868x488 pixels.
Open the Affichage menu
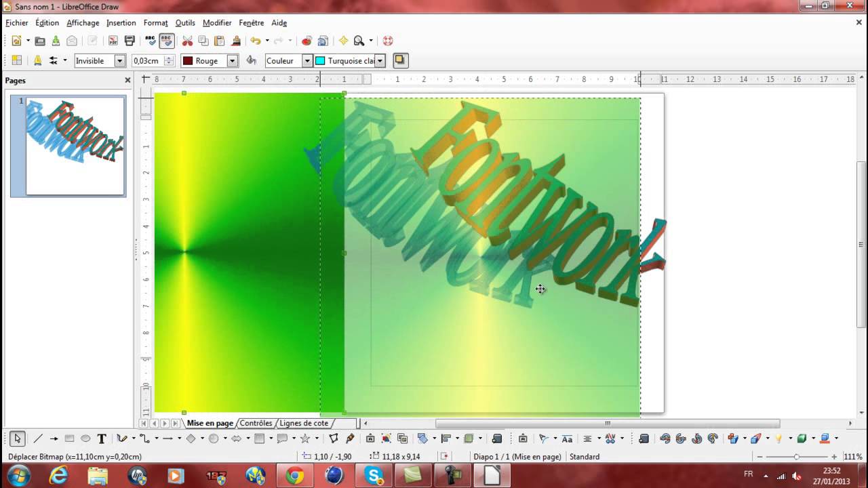(83, 22)
